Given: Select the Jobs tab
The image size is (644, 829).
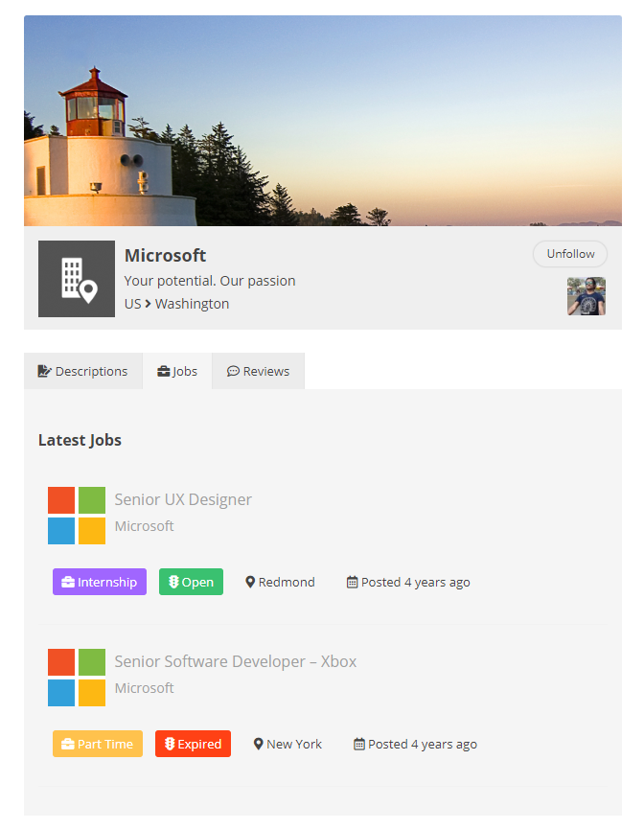Looking at the screenshot, I should click(177, 371).
